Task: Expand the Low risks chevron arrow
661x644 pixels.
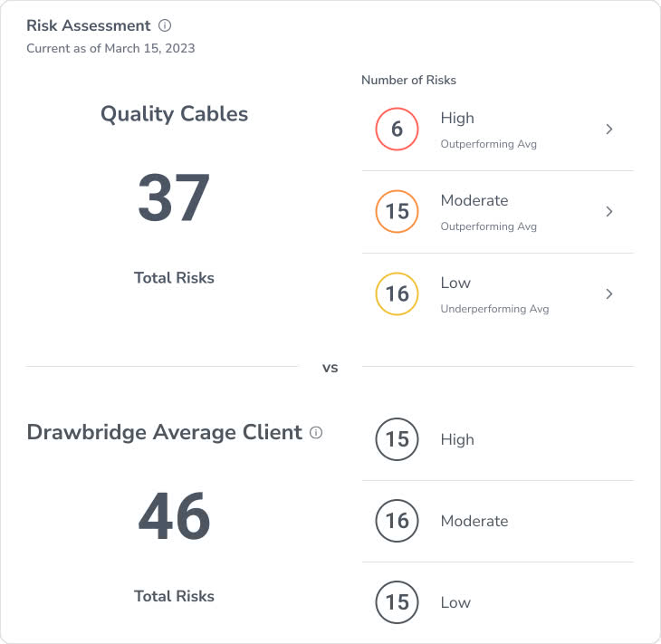Action: pyautogui.click(x=609, y=293)
